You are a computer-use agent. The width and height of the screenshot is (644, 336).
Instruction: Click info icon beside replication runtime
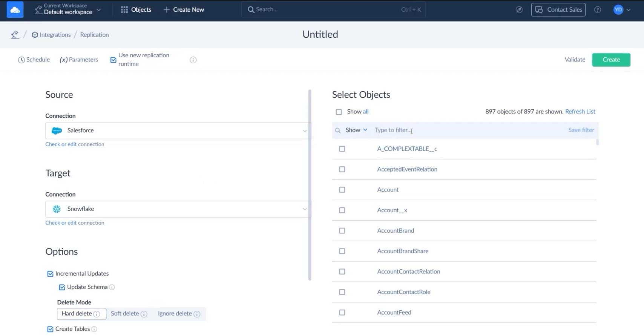pyautogui.click(x=193, y=60)
